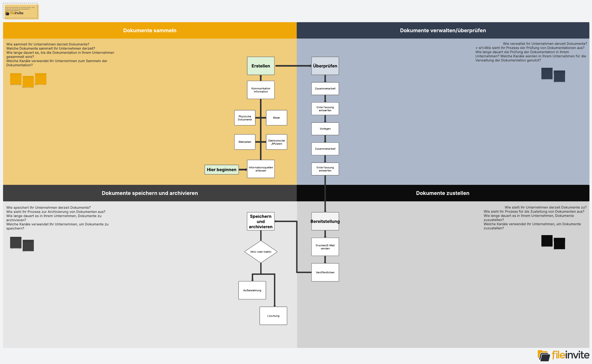Image resolution: width=592 pixels, height=364 pixels.
Task: Click the 'Drucken/E-Mail senden' box
Action: [x=325, y=247]
